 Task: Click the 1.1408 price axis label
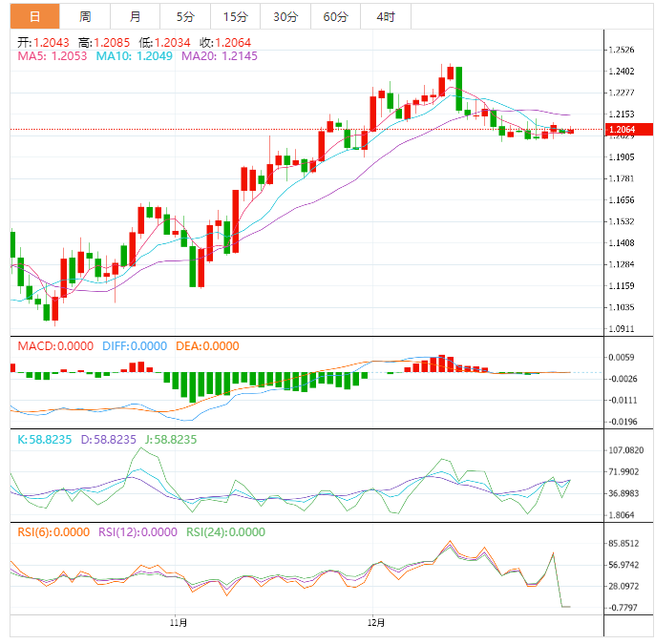622,243
